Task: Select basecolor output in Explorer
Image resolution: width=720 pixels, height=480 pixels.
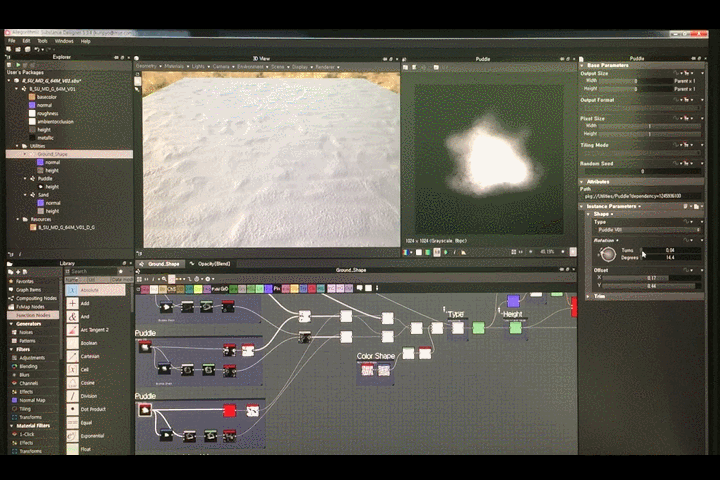Action: pyautogui.click(x=43, y=97)
